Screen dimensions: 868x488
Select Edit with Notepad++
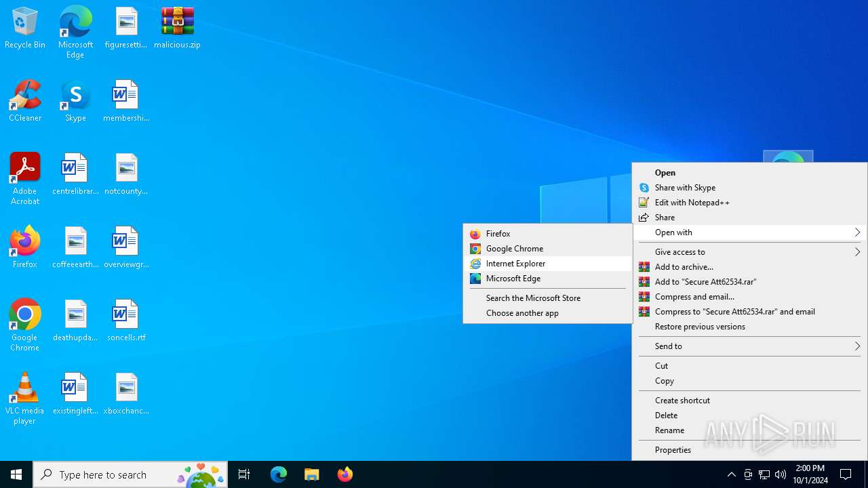750,203
